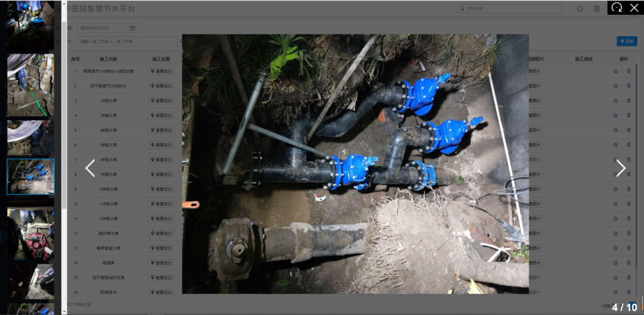The height and width of the screenshot is (315, 644).
Task: Click 查看定位 for 宛平南路节水控制仪
Action: coord(162,86)
